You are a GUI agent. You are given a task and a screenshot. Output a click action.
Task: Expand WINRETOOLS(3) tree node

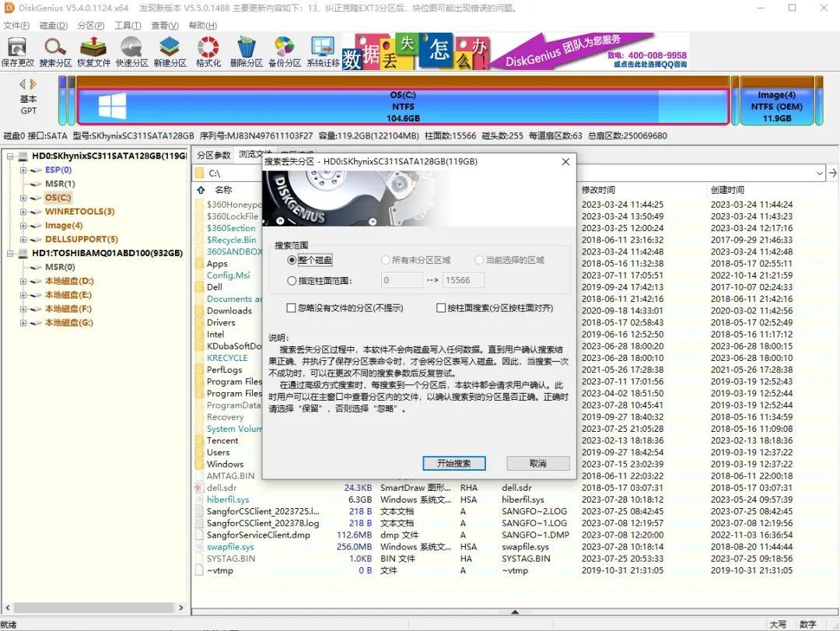pyautogui.click(x=23, y=212)
